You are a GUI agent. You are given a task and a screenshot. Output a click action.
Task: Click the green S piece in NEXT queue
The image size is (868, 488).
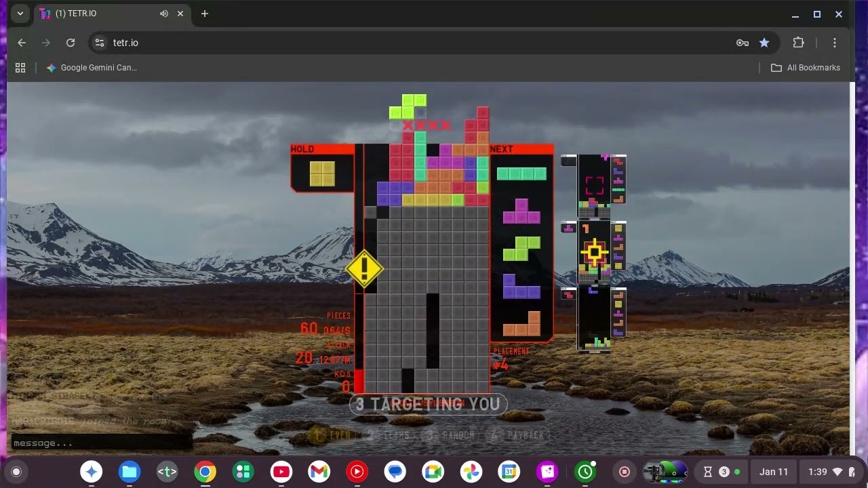pyautogui.click(x=521, y=248)
